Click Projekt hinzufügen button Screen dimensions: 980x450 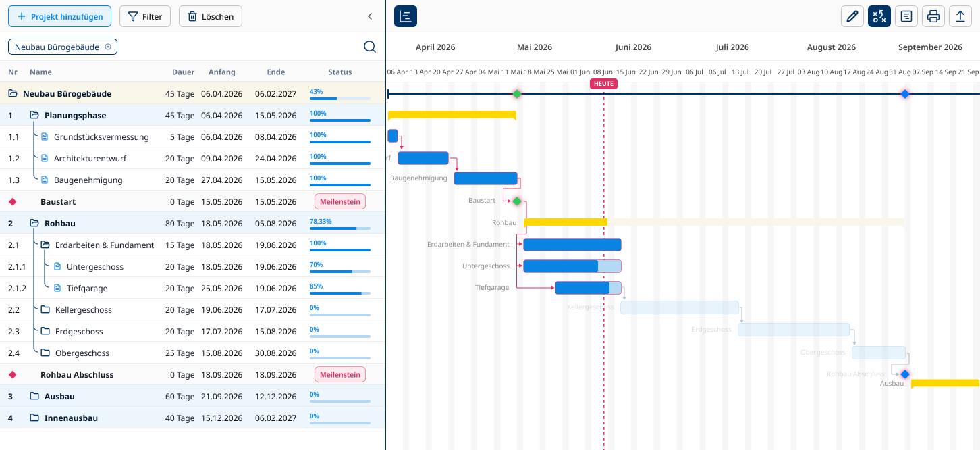(59, 16)
